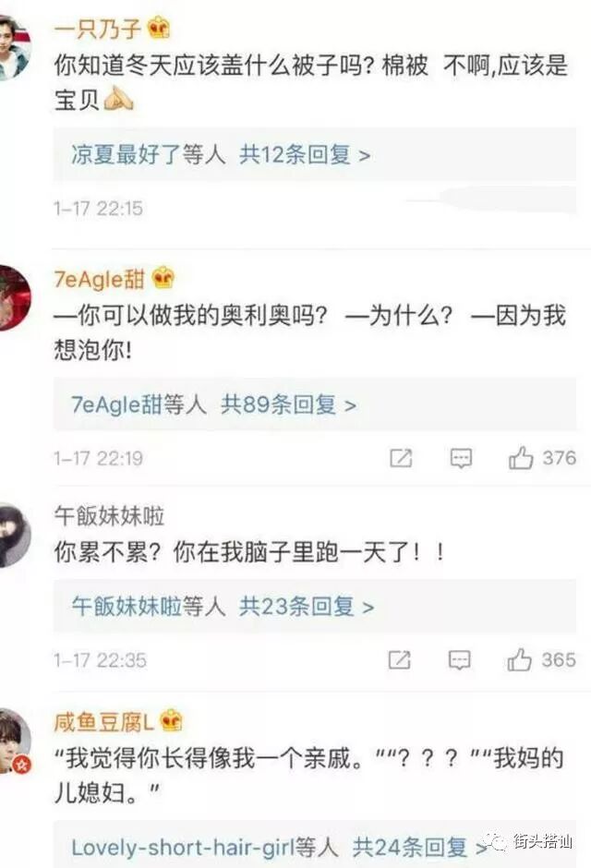The width and height of the screenshot is (591, 868).
Task: Open the 咸鱼豆腐L username profile
Action: pos(104,721)
